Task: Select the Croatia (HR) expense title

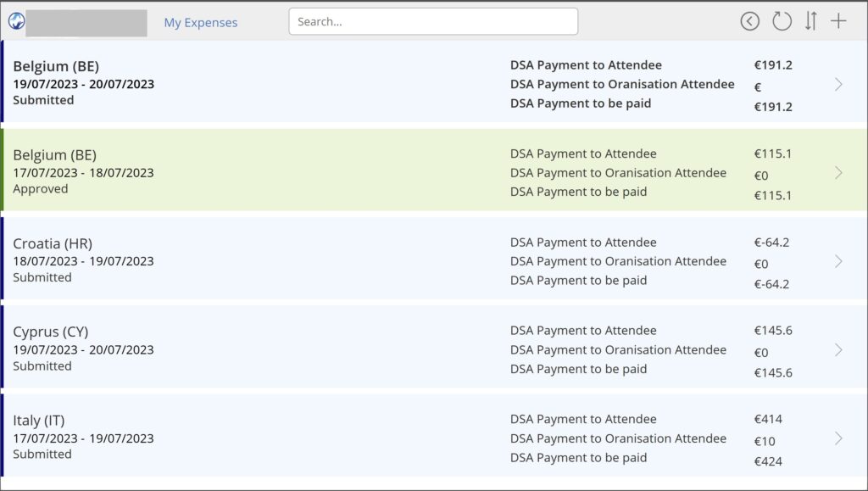Action: point(53,243)
